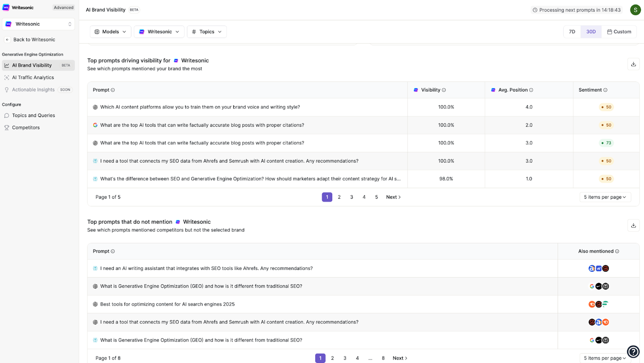Screen dimensions: 644x363
Task: Click the 'Page 1 of 8' text
Action: click(108, 358)
